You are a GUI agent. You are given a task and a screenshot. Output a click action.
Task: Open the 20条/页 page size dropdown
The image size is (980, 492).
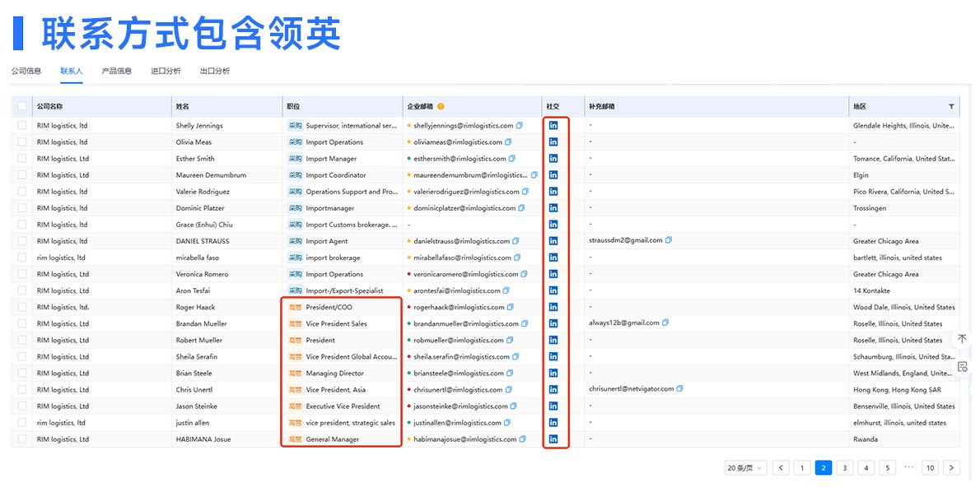coord(745,467)
